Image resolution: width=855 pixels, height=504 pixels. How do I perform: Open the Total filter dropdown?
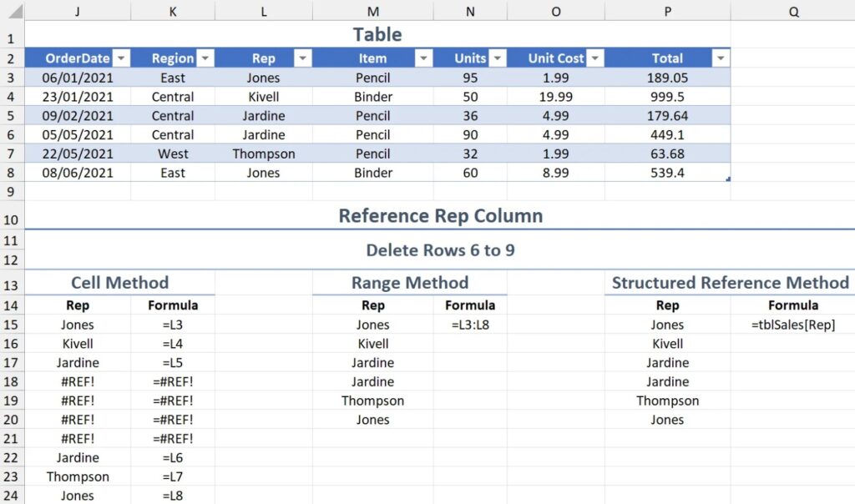click(721, 58)
